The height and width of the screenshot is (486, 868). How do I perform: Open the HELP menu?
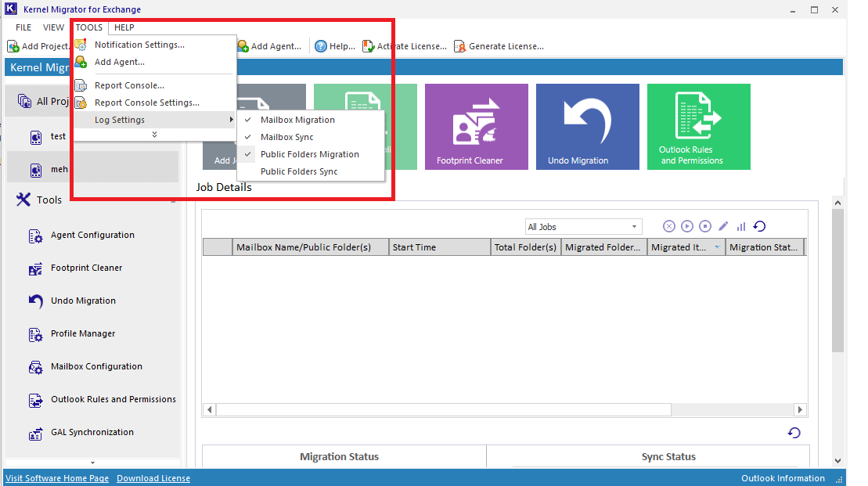124,27
